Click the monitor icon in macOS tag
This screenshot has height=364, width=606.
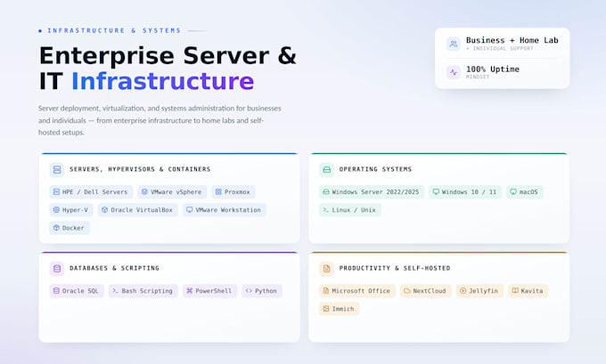pyautogui.click(x=513, y=192)
